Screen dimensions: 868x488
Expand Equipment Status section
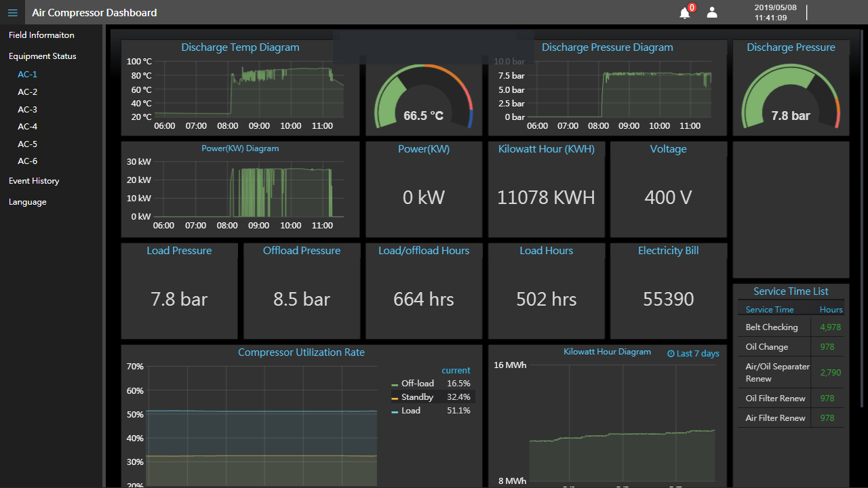coord(42,56)
